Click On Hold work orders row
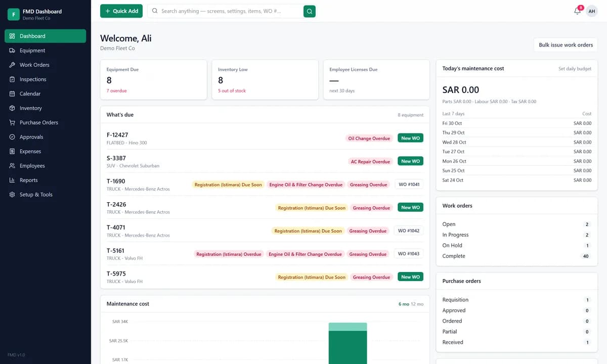 coord(516,245)
